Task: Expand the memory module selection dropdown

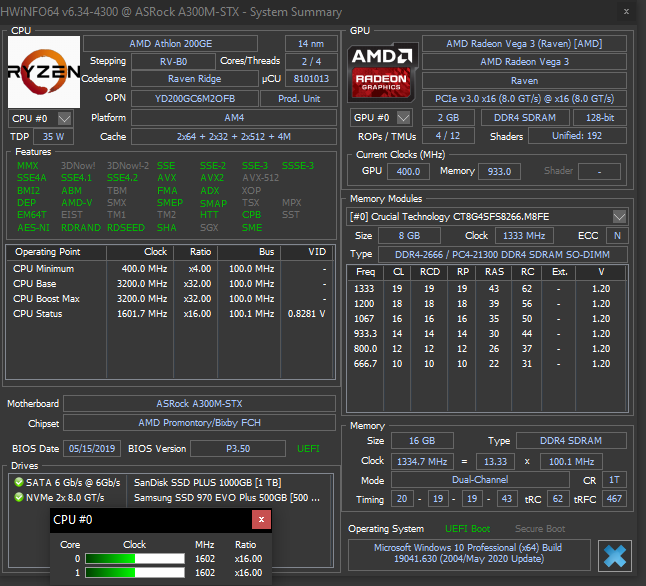Action: (x=619, y=216)
